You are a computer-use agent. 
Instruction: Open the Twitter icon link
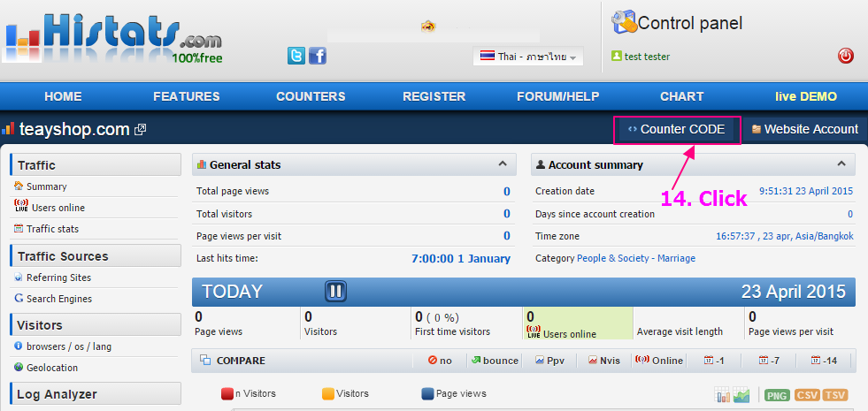pos(296,57)
